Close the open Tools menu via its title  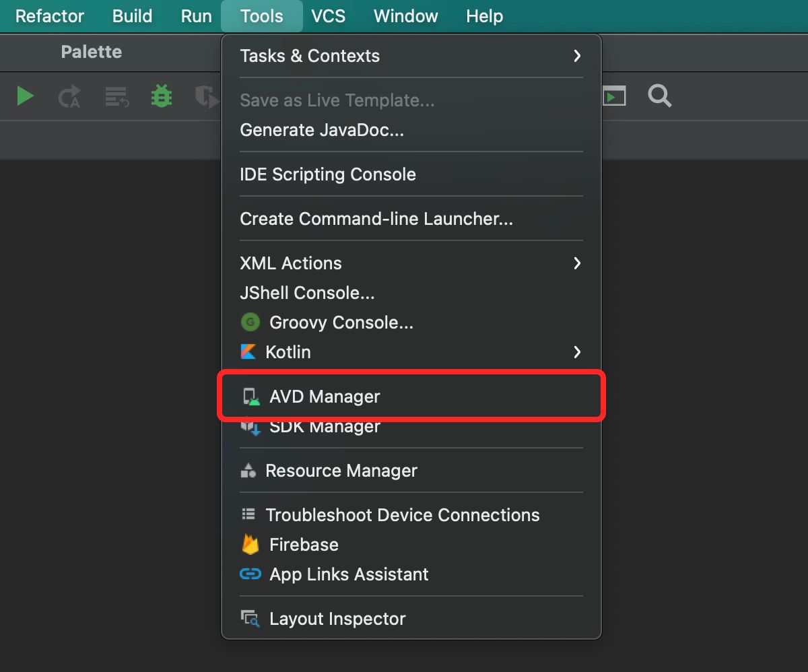pyautogui.click(x=261, y=16)
